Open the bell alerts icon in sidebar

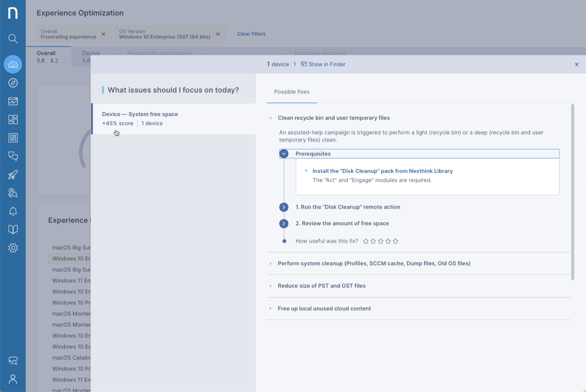(x=13, y=211)
